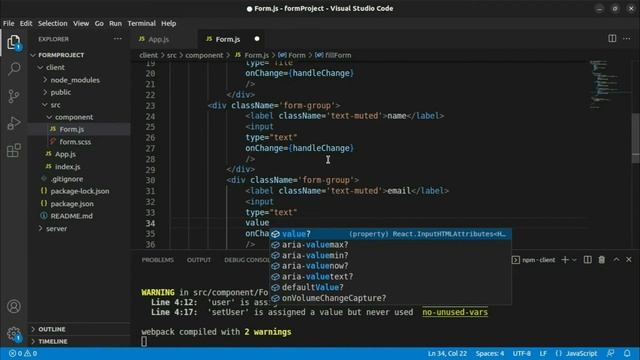Switch to the PROBLEMS panel tab
Image resolution: width=640 pixels, height=360 pixels.
(x=158, y=260)
